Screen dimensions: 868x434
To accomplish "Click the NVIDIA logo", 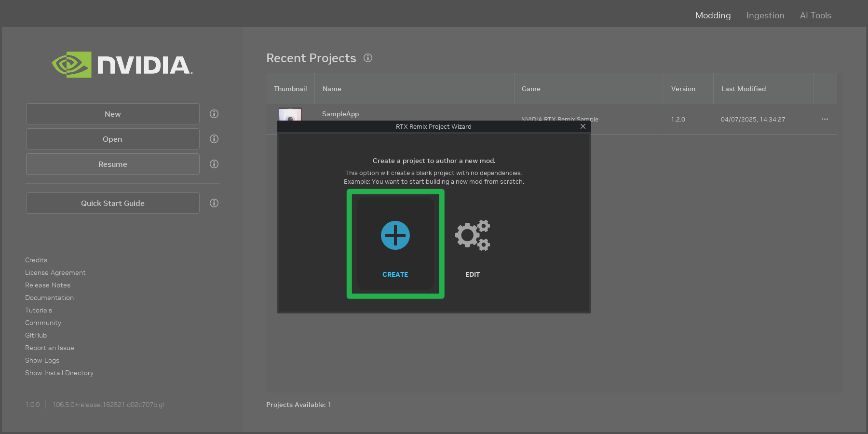I will 122,64.
